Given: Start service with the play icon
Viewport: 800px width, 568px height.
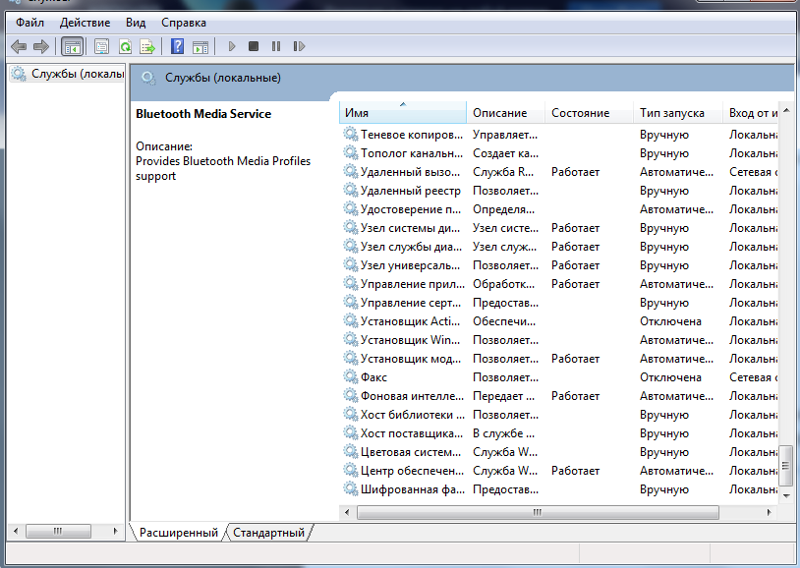Looking at the screenshot, I should coord(232,46).
